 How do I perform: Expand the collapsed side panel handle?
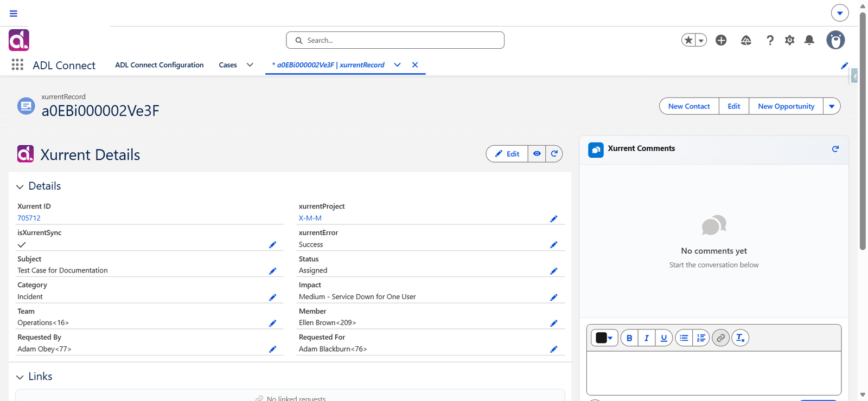pyautogui.click(x=854, y=77)
